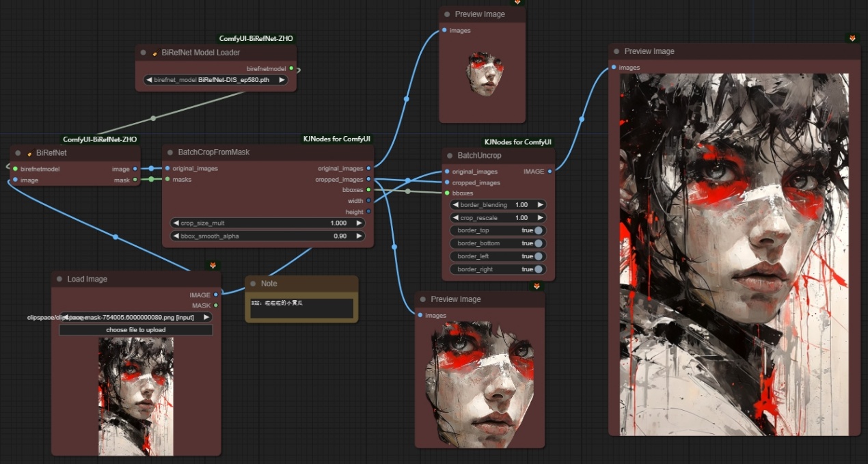Click the bbox_smooth_alpha value field

(x=268, y=236)
